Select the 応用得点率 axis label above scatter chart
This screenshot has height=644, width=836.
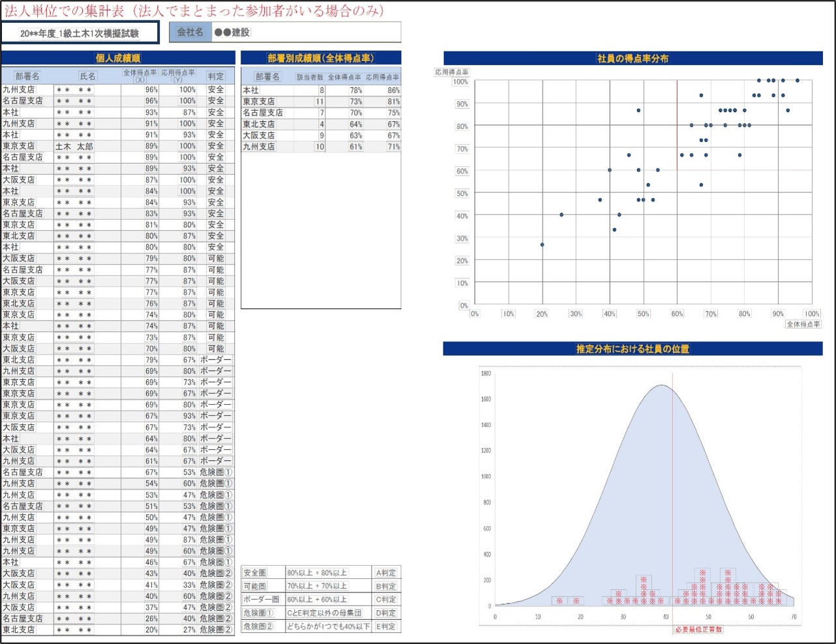[451, 72]
